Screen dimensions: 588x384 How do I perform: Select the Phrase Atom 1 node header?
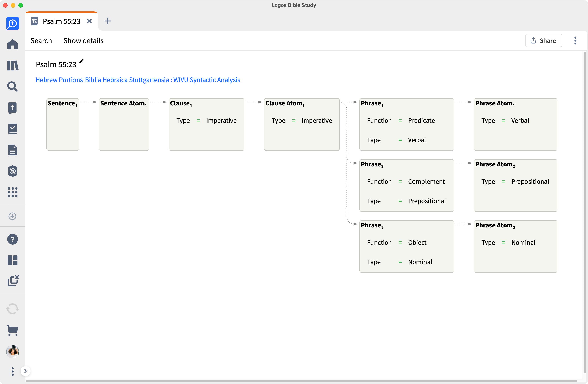click(x=495, y=103)
